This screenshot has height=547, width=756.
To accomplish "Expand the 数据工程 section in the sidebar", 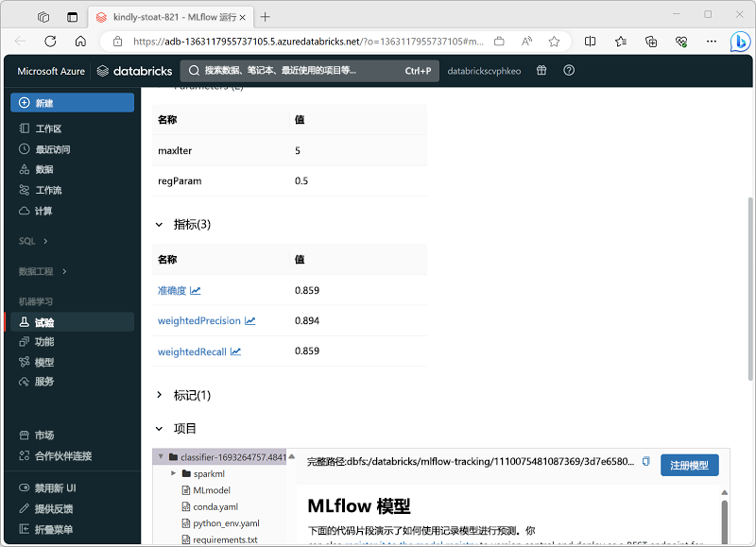I will click(64, 271).
